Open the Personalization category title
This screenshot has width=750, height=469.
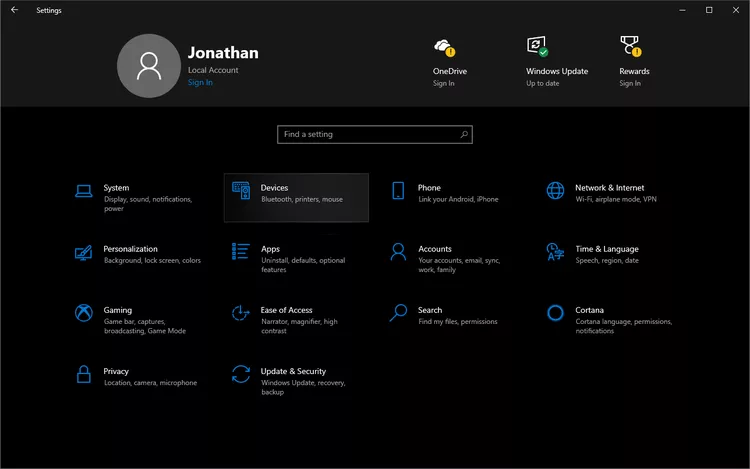point(130,249)
